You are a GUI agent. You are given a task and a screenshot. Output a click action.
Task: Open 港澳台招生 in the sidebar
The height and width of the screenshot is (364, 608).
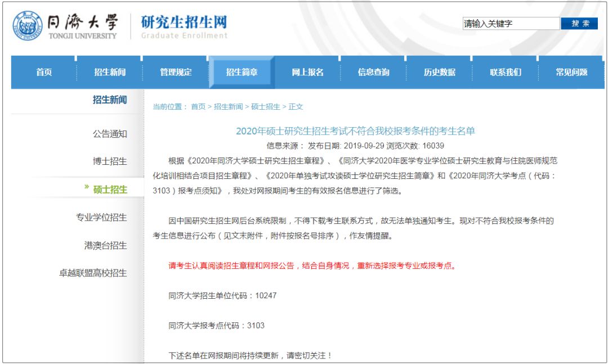(105, 245)
